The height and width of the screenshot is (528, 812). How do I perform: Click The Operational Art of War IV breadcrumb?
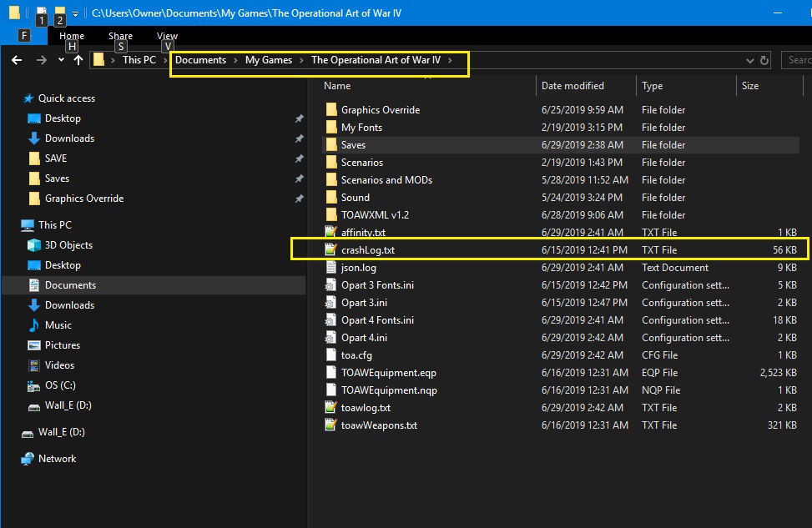click(x=376, y=60)
